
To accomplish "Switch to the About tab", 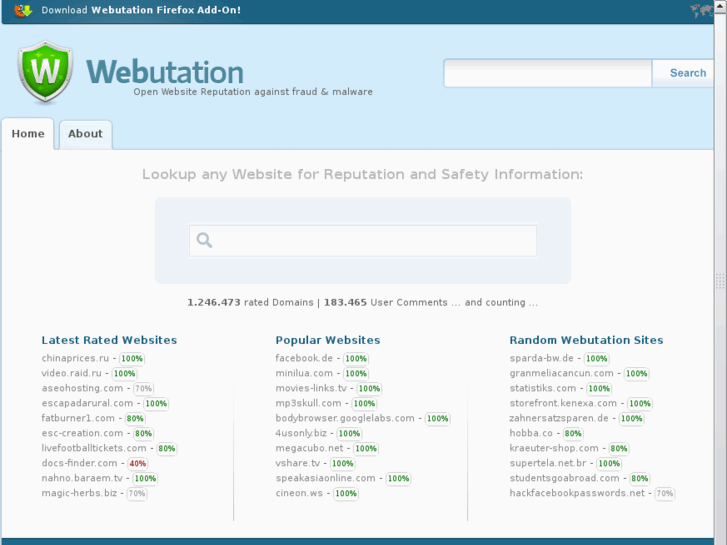I will click(x=85, y=134).
